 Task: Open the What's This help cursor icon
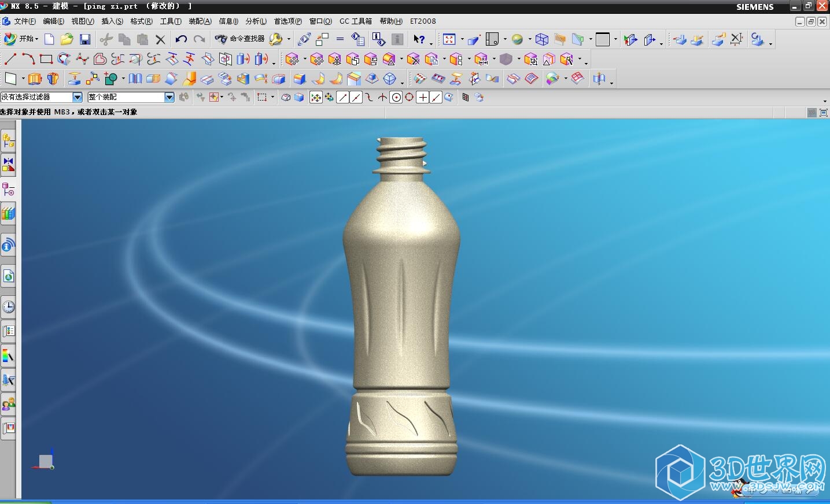click(419, 39)
